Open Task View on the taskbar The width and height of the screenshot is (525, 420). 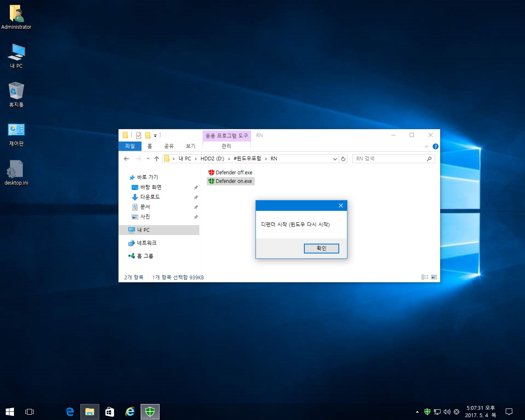[x=30, y=412]
